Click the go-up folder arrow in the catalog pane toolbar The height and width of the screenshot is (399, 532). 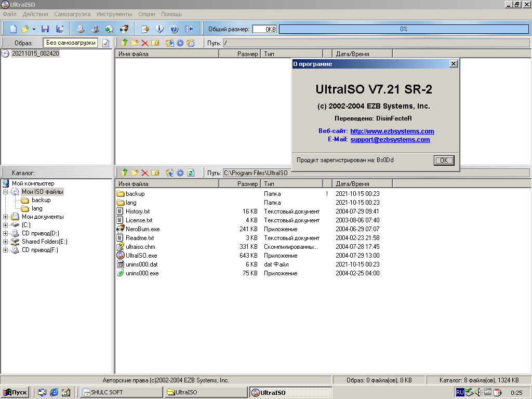click(124, 173)
